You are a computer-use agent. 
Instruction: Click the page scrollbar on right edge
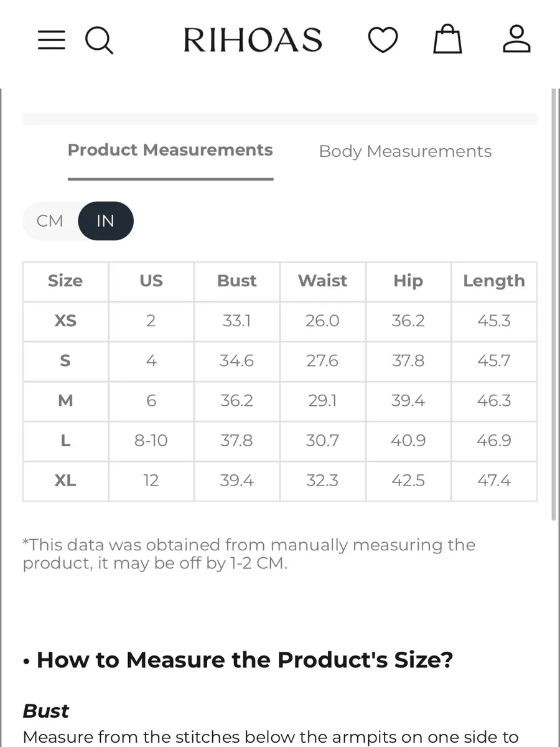click(554, 305)
